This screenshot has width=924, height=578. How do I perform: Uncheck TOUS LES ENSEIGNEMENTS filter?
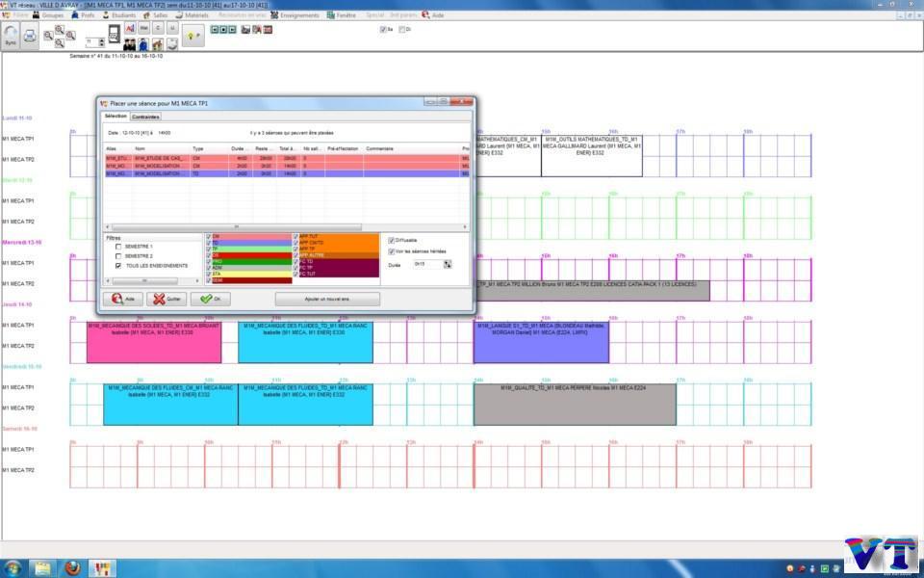tap(118, 265)
